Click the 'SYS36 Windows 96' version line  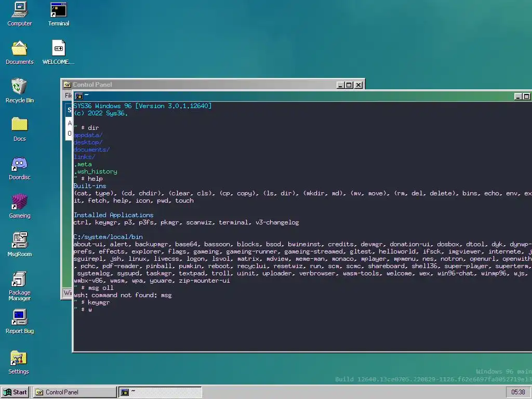tap(142, 106)
